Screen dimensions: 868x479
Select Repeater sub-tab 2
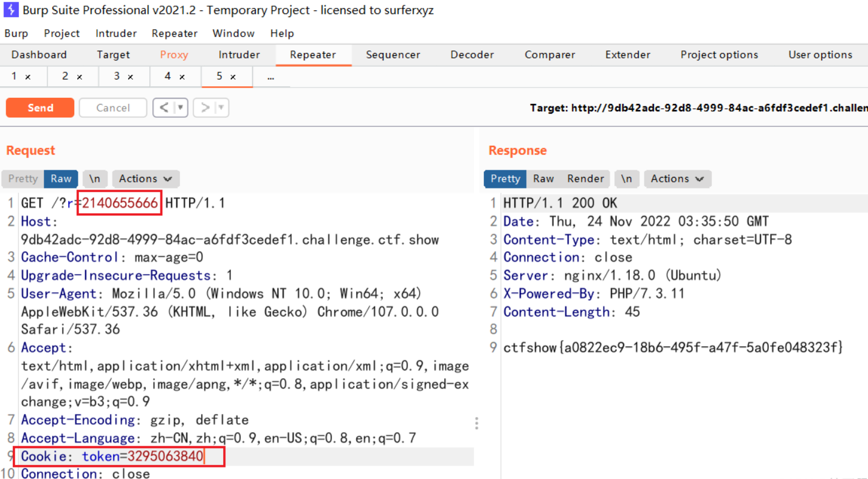coord(66,77)
